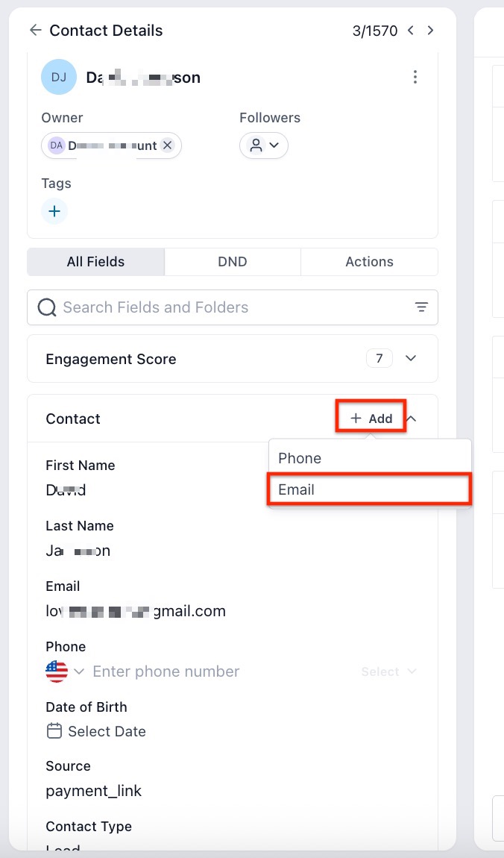Expand the Engagement Score section
Viewport: 504px width, 858px height.
click(x=411, y=359)
